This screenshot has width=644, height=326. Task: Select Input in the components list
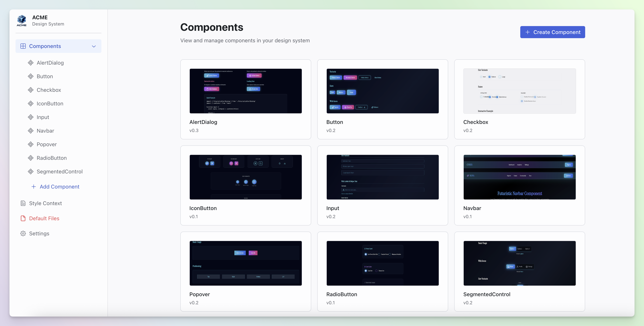[43, 117]
